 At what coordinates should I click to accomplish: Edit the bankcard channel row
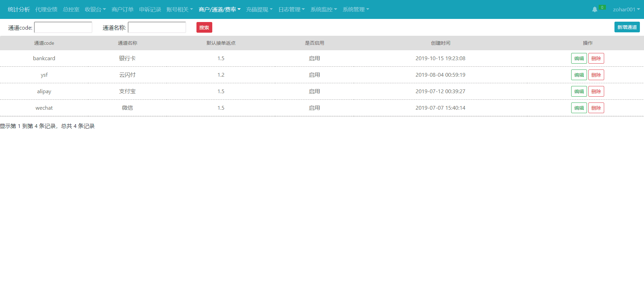click(x=579, y=58)
